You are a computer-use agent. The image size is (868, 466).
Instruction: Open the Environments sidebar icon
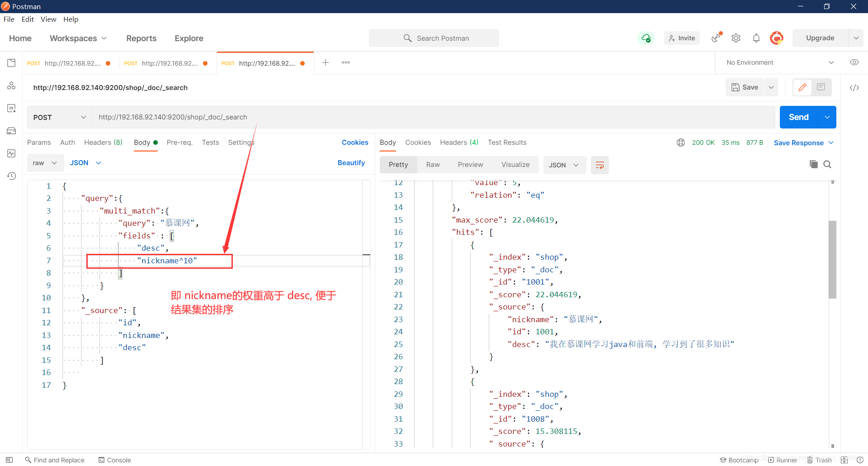11,108
